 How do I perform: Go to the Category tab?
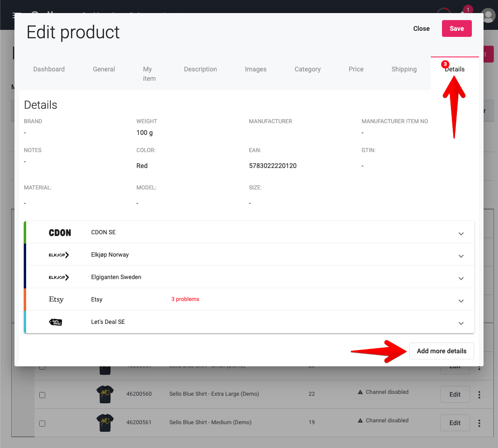[308, 69]
